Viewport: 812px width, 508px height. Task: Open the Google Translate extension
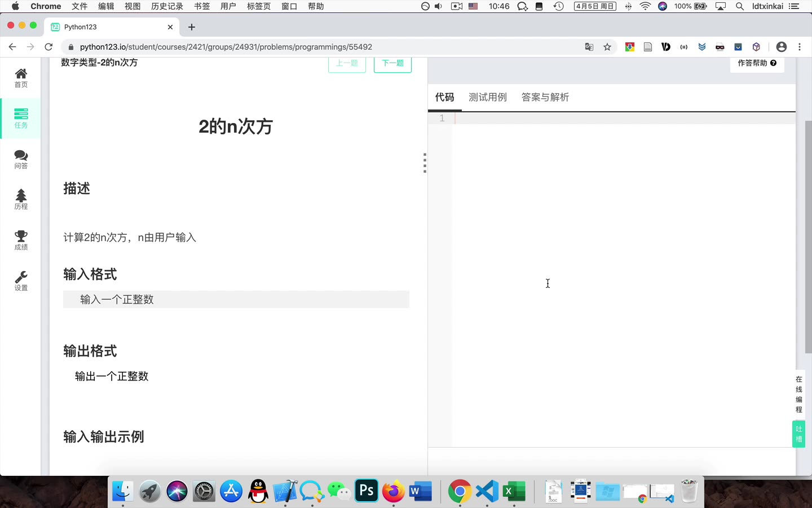point(589,47)
